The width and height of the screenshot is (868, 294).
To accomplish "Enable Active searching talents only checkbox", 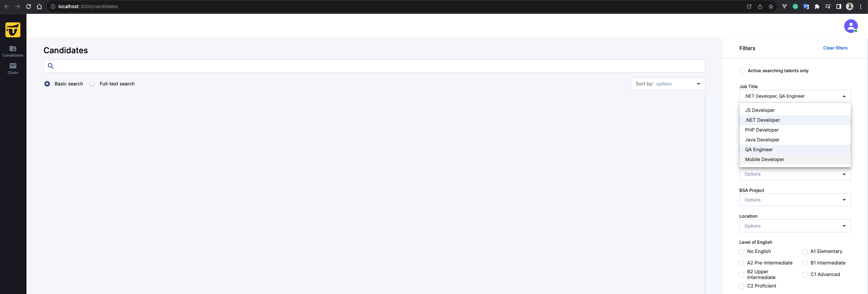I will (742, 71).
